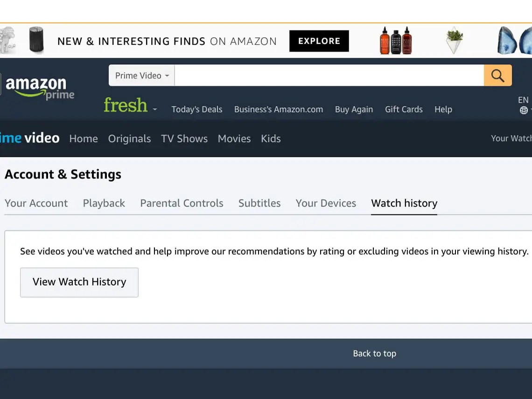532x399 pixels.
Task: Switch to the Subtitles tab
Action: tap(259, 203)
